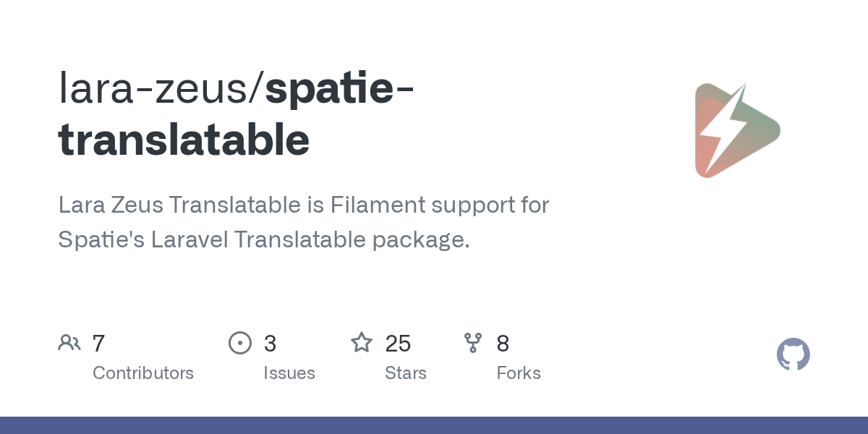Viewport: 868px width, 434px height.
Task: Click description line starting 'Lara Zeus Translatable'
Action: click(x=304, y=205)
